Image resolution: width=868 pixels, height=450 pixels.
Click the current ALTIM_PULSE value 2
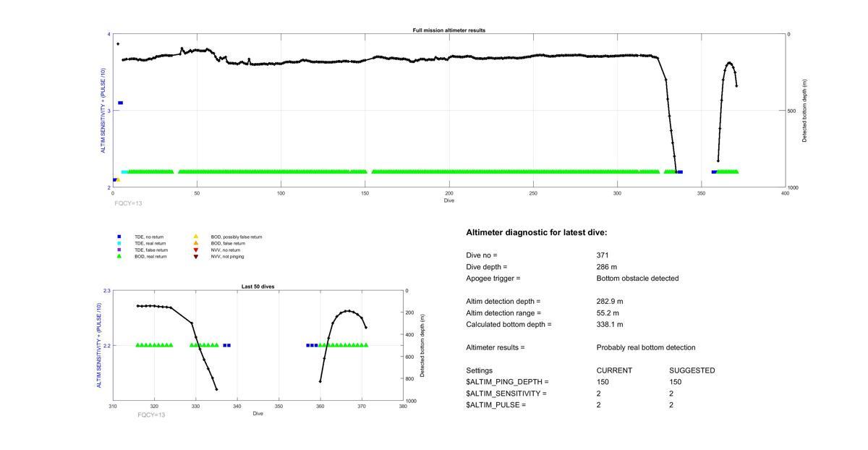[x=599, y=405]
